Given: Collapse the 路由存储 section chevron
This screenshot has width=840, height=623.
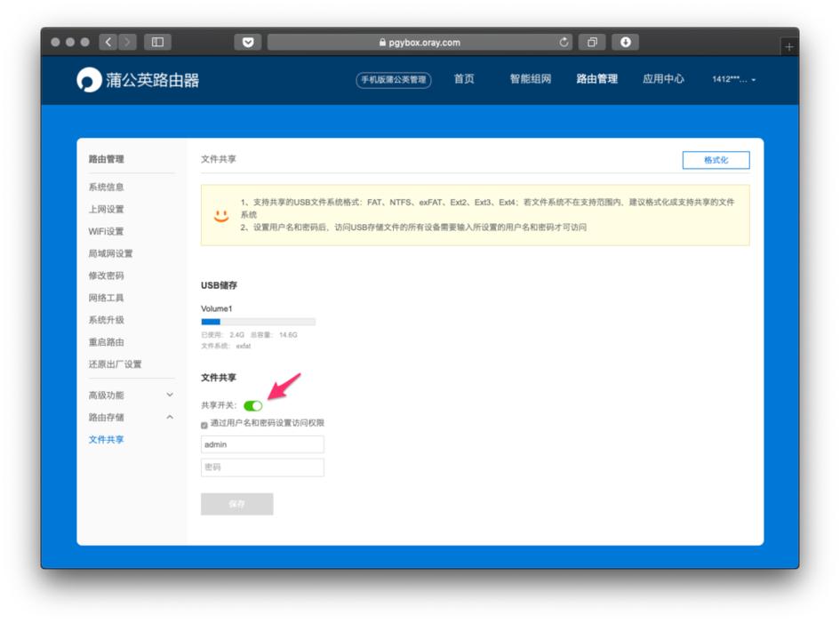Looking at the screenshot, I should point(169,417).
